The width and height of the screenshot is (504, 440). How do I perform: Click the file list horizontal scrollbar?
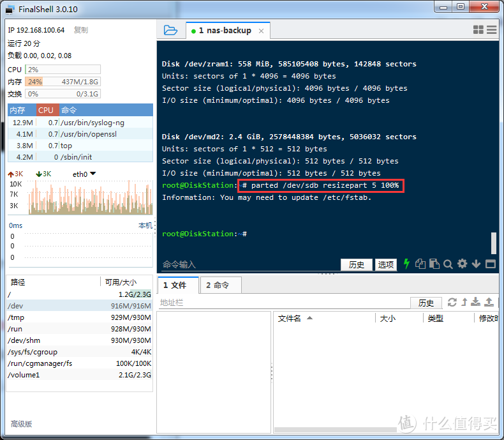pyautogui.click(x=335, y=430)
